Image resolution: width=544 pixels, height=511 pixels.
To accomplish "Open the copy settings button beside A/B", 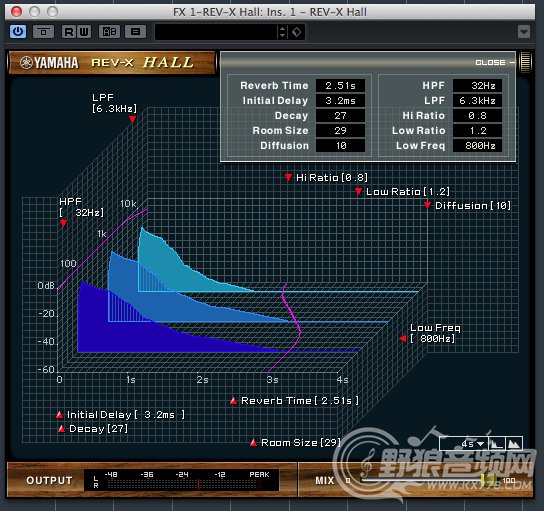I will tap(135, 32).
